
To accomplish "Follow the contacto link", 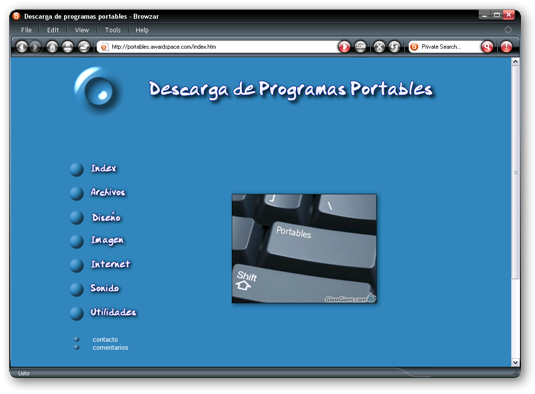I will [105, 339].
